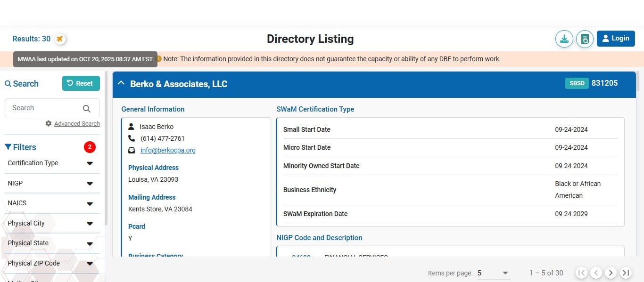Viewport: 644px width, 282px height.
Task: Click the left sidebar scrollbar
Action: 106,148
